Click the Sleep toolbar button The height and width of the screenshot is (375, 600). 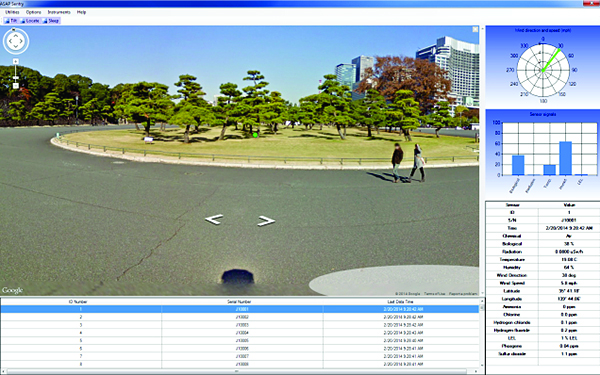click(x=51, y=21)
